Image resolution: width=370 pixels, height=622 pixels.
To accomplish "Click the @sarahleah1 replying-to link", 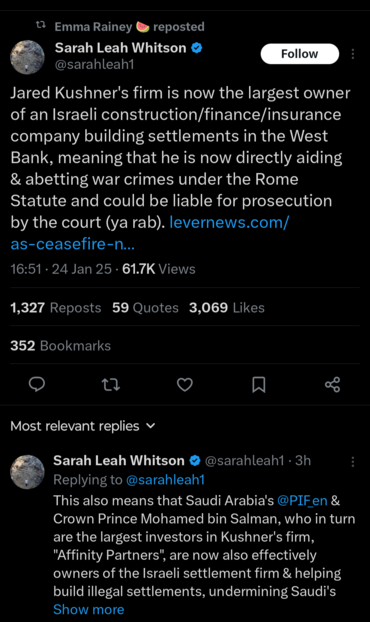I will tap(165, 480).
